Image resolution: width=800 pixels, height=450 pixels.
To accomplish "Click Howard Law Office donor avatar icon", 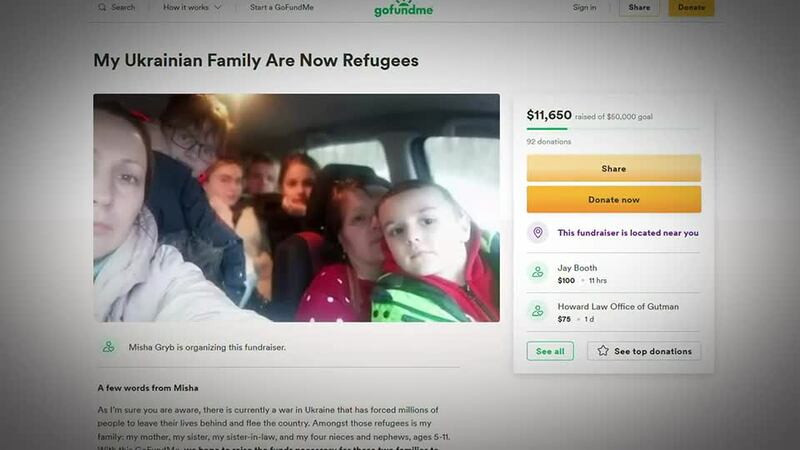I will 538,310.
